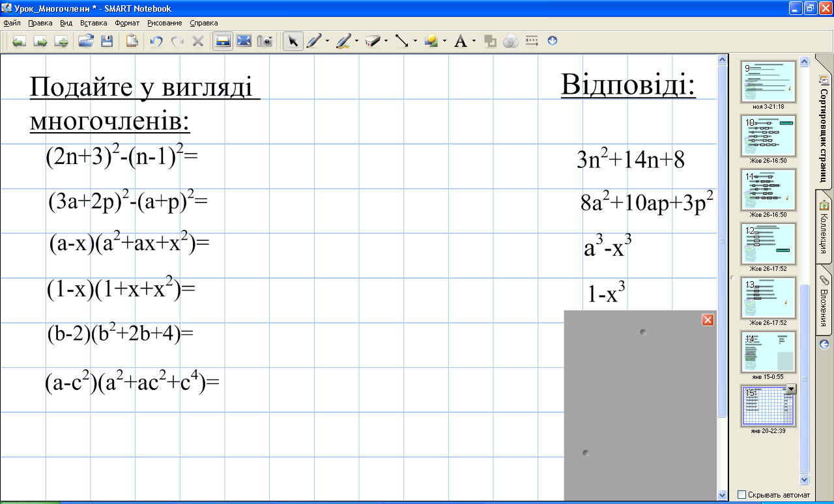Open page 15 thumbnail menu arrow
Viewport: 834px width, 504px height.
(x=792, y=389)
